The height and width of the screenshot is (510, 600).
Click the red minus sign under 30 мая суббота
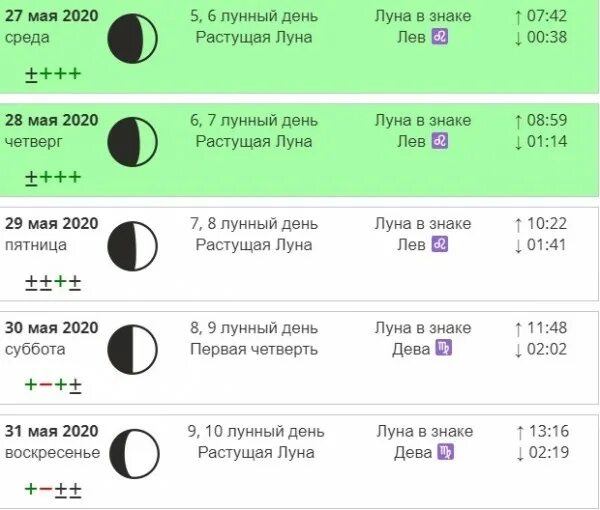tap(46, 384)
